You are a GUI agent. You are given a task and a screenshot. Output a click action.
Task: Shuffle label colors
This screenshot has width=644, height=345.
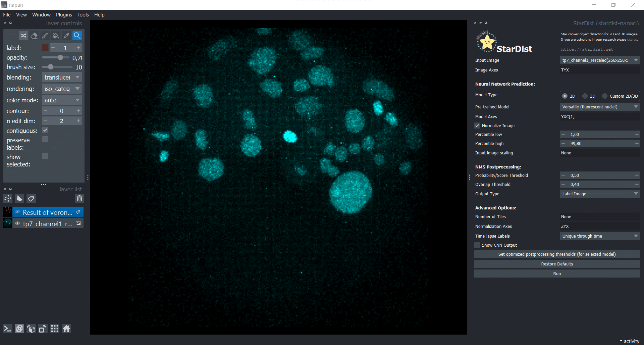click(23, 36)
